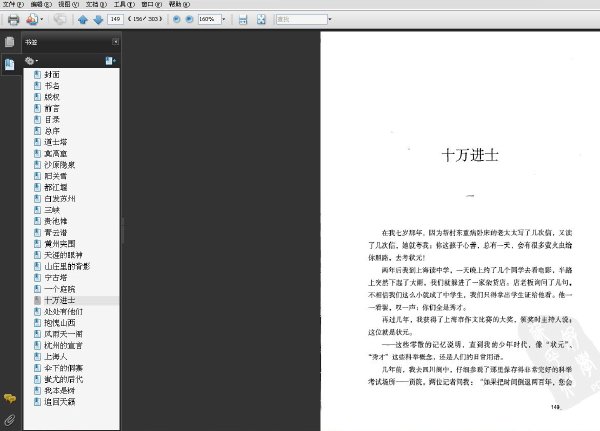This screenshot has height=431, width=600.
Task: Select the 伞下的侗寨 bookmark
Action: tap(63, 368)
